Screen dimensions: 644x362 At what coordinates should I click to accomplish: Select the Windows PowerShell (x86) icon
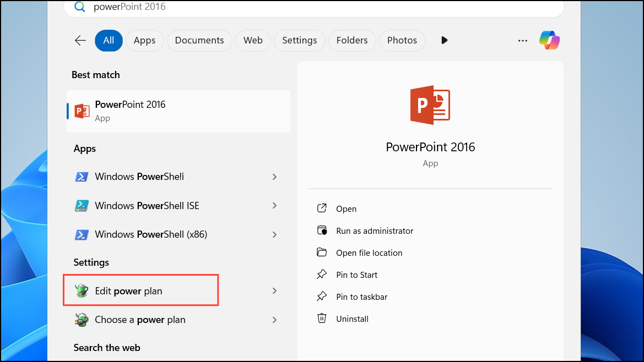(82, 234)
